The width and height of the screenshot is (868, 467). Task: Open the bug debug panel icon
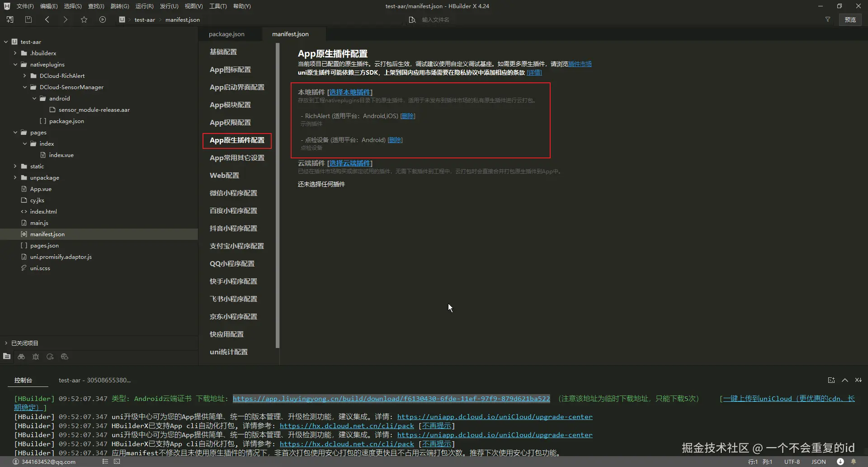coord(36,357)
